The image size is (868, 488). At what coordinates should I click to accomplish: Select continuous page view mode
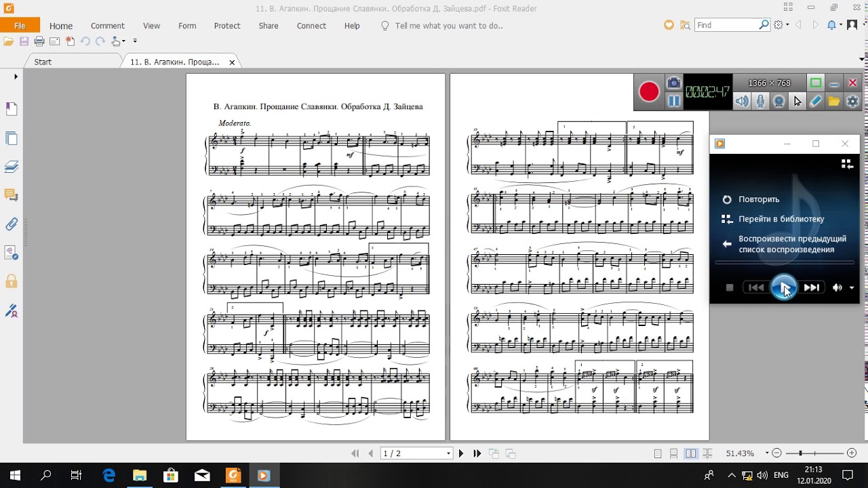[674, 453]
